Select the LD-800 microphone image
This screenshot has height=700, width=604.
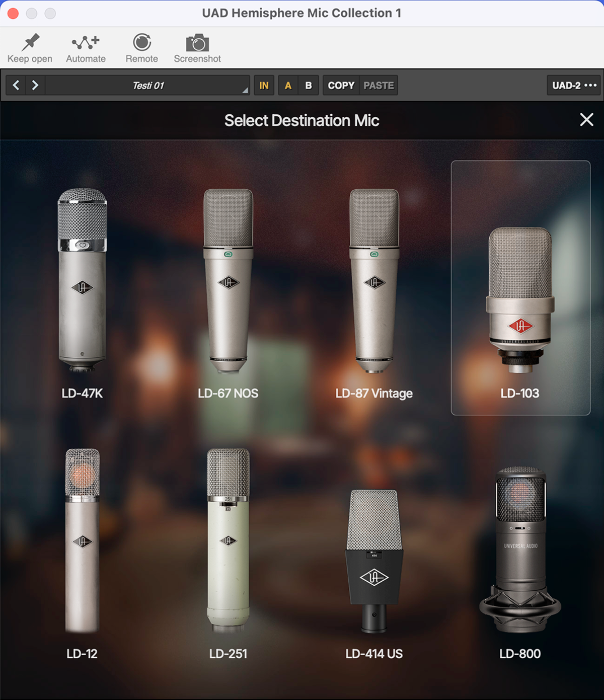[x=520, y=549]
